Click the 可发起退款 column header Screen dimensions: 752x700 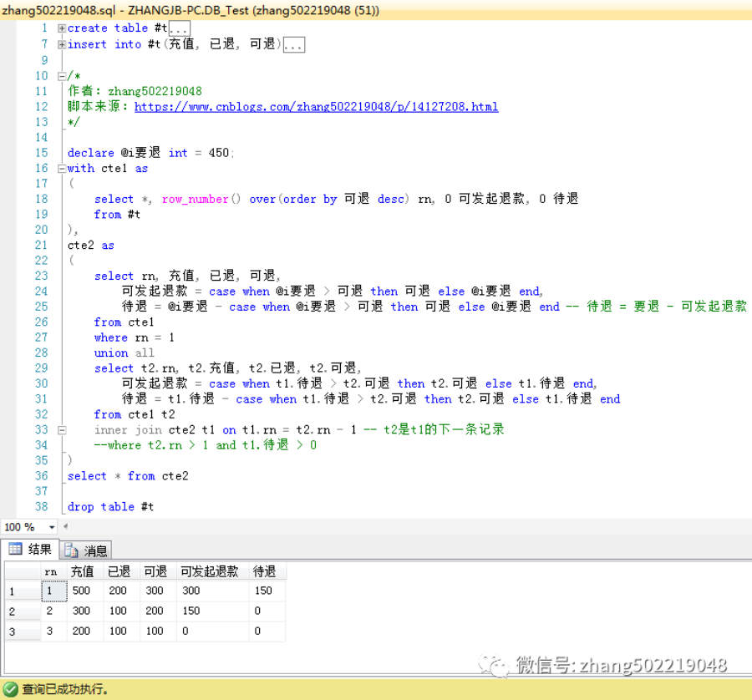pos(209,571)
